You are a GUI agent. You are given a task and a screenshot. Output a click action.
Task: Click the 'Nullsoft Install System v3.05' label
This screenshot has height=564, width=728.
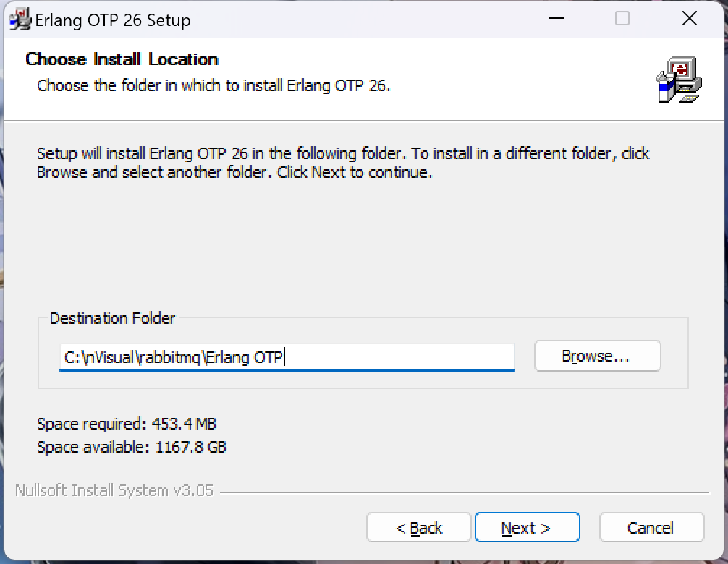pyautogui.click(x=114, y=490)
